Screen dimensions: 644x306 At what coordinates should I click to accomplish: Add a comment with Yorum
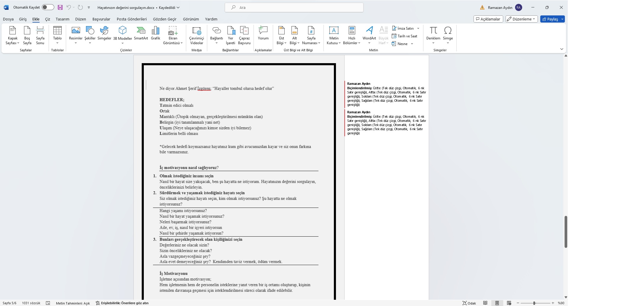click(x=263, y=33)
